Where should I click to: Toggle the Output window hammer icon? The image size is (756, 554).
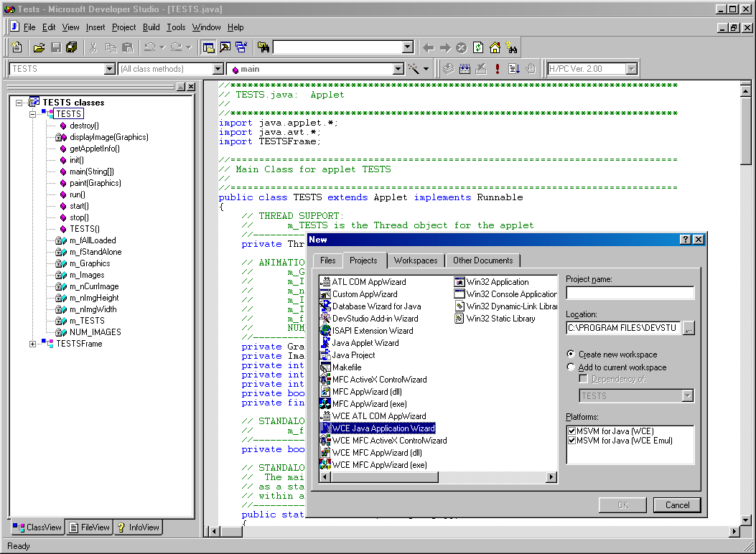[x=225, y=47]
